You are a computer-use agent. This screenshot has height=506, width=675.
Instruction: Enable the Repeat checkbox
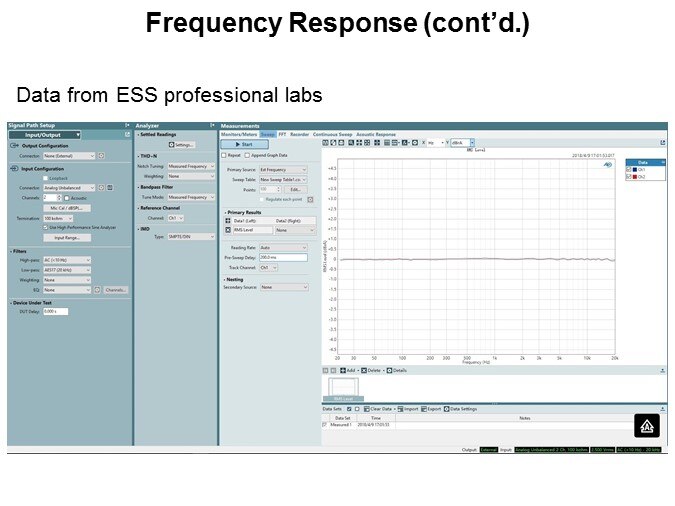(x=224, y=155)
